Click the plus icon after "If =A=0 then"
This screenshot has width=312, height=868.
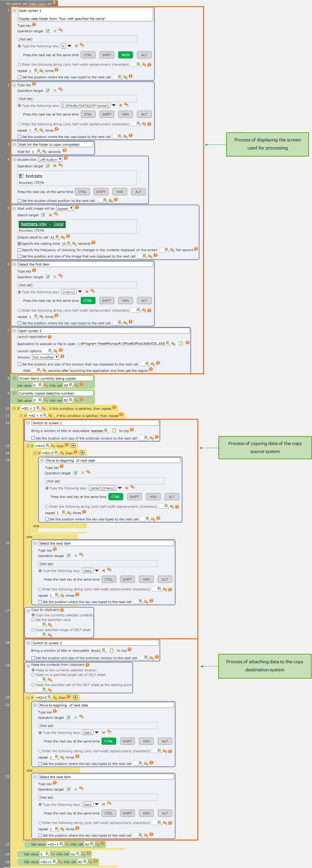point(73,446)
